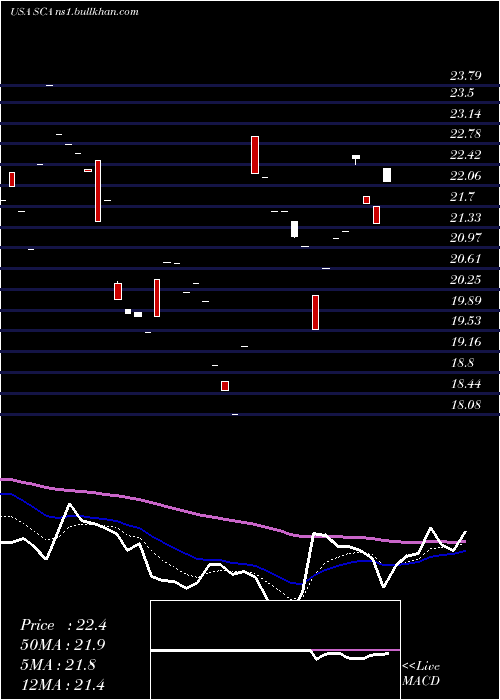Image resolution: width=500 pixels, height=700 pixels.
Task: Click the 50MA : 21.9 readout
Action: [x=63, y=645]
